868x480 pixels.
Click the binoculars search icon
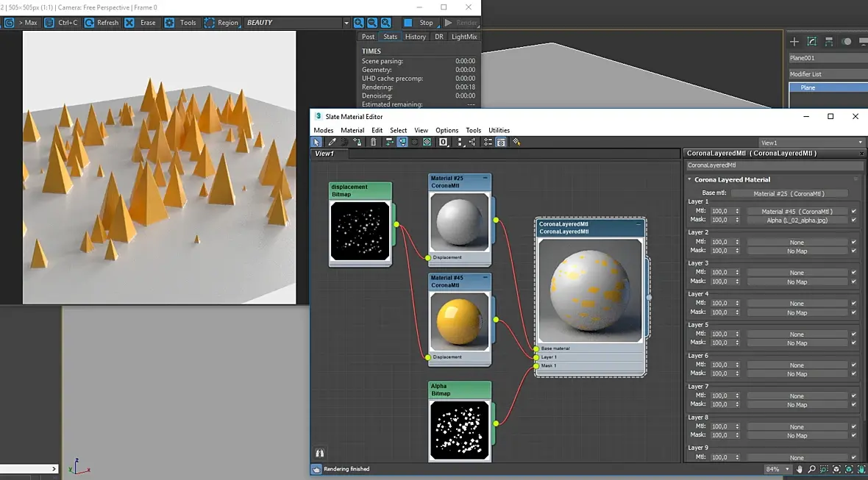pos(319,454)
